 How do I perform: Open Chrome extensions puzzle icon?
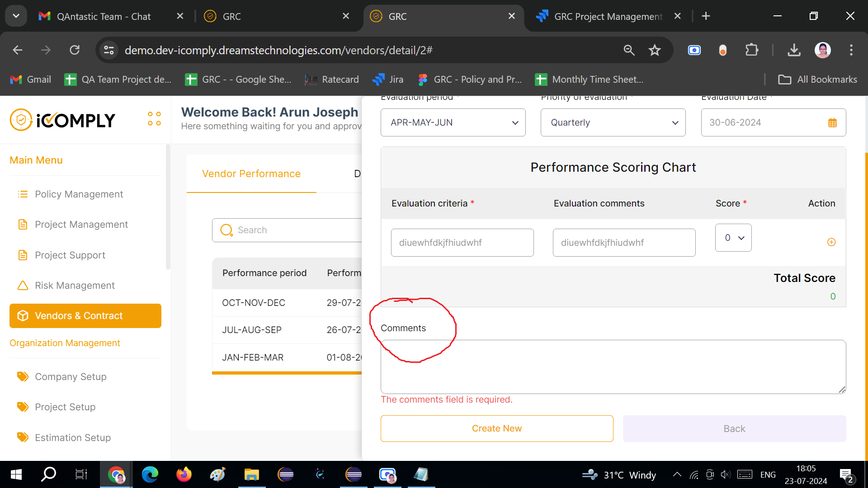[751, 50]
